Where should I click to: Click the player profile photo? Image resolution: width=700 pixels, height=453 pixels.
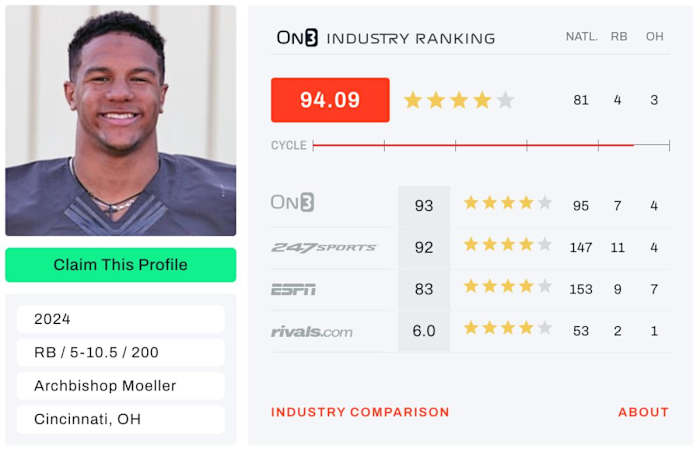tap(120, 121)
